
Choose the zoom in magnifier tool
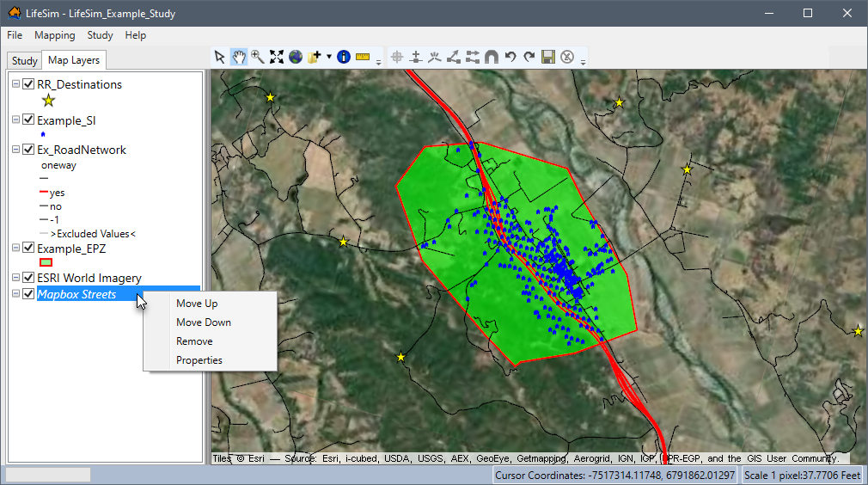tap(258, 57)
